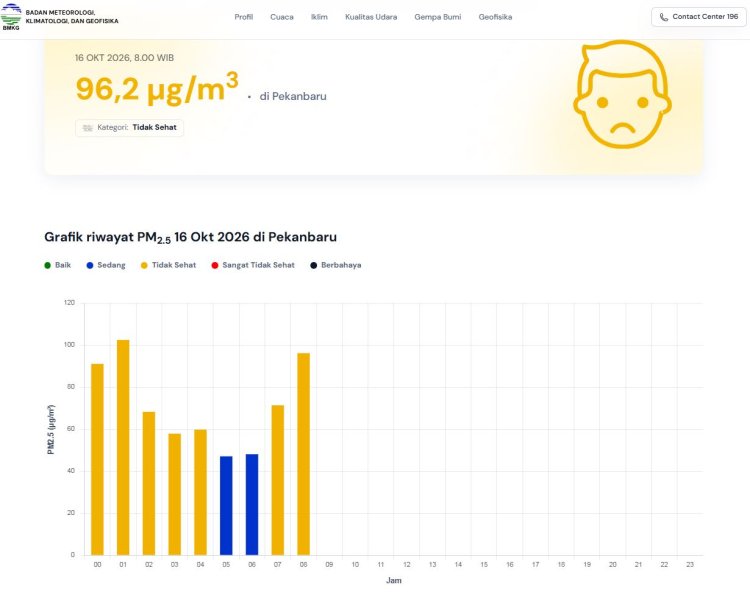Toggle the Sedang legend entry

coord(106,265)
